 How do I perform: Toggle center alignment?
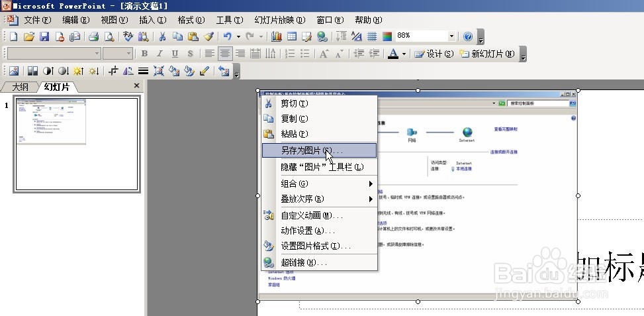click(x=224, y=54)
